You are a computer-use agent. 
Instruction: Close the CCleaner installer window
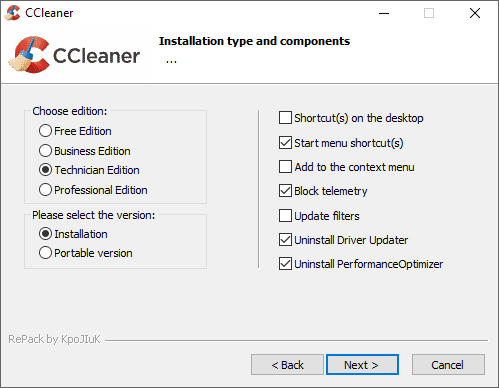coord(475,13)
